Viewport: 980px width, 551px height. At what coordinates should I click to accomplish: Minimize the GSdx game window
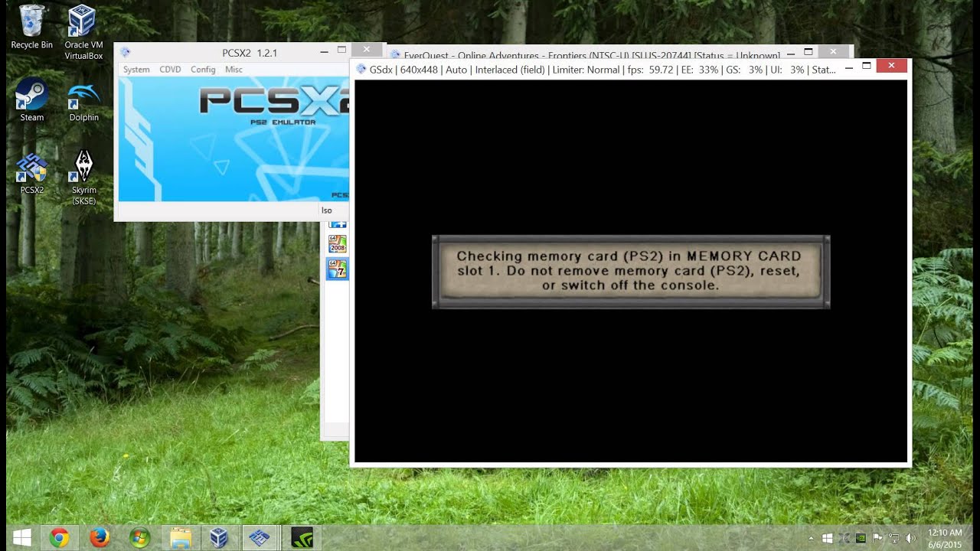pyautogui.click(x=849, y=67)
